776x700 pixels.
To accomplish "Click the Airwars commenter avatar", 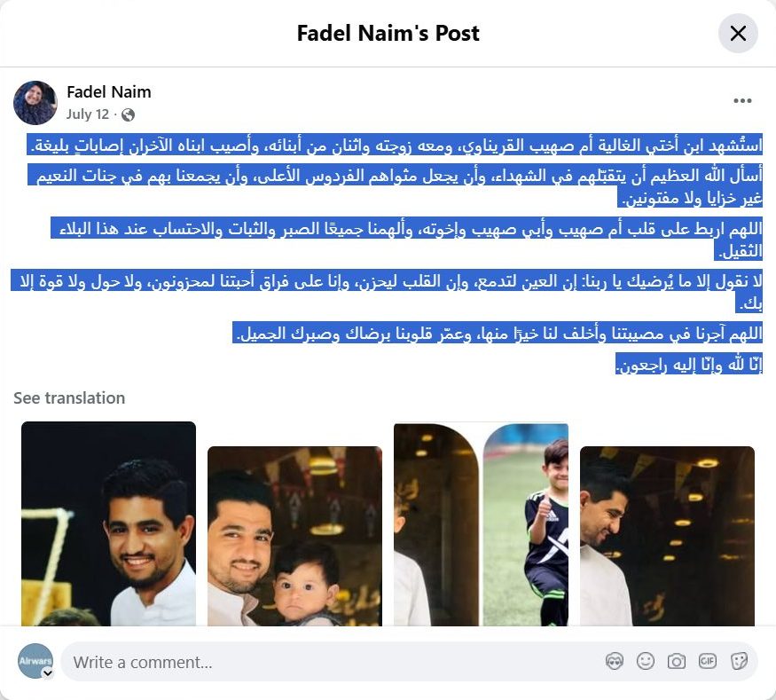I will [35, 661].
